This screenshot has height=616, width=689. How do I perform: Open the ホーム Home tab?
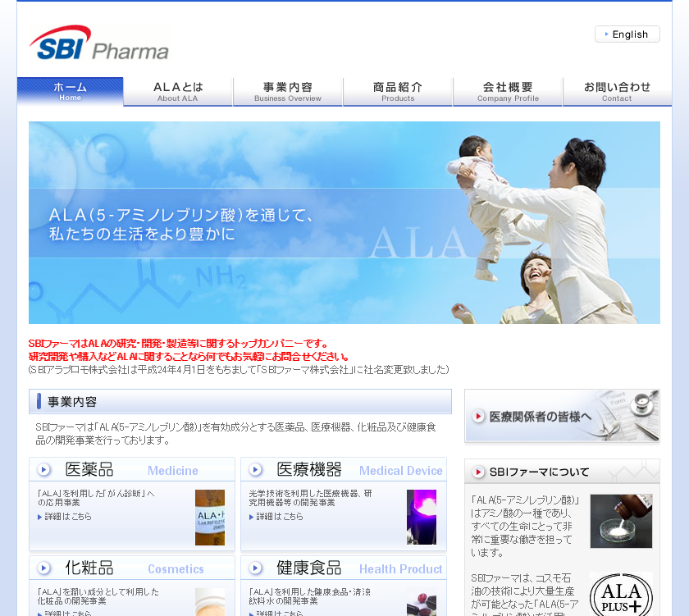point(71,91)
